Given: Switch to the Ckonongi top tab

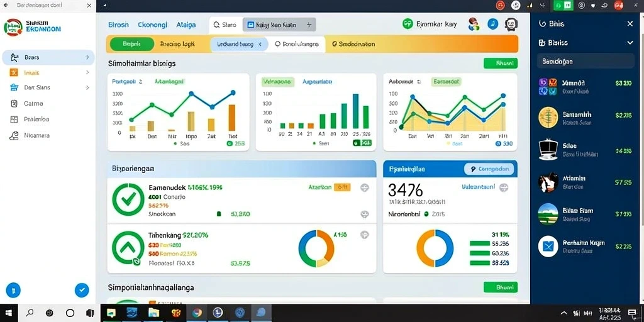Looking at the screenshot, I should [152, 25].
